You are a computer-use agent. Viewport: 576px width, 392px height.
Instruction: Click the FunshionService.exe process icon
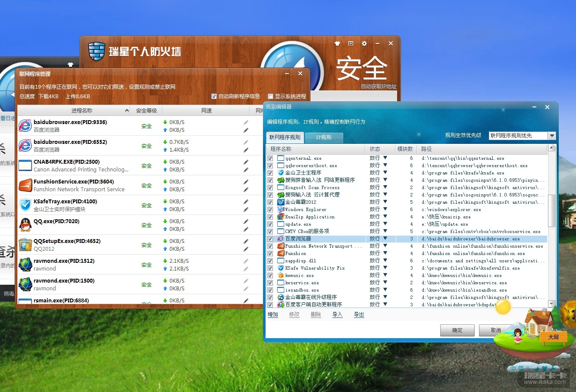(25, 185)
